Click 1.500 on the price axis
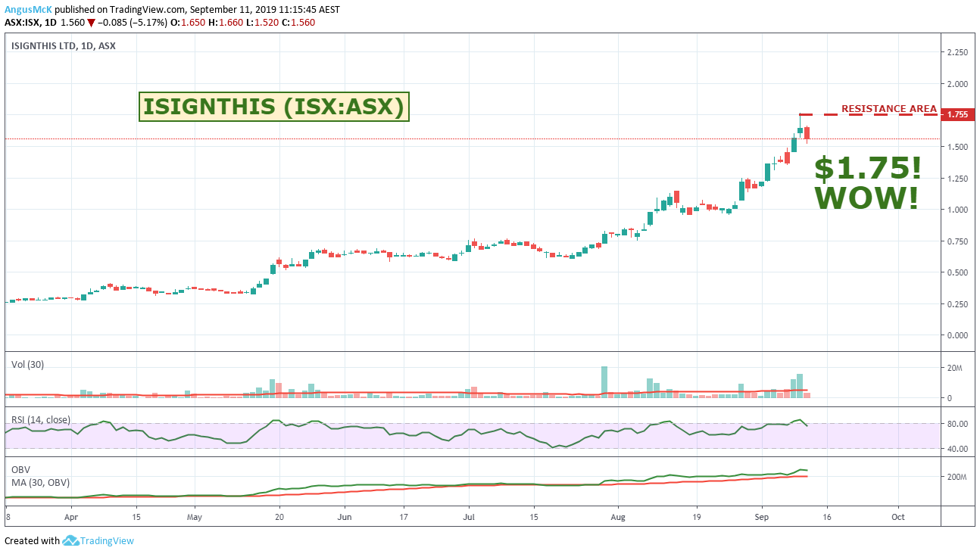Screen dimensions: 980x554 tap(957, 146)
